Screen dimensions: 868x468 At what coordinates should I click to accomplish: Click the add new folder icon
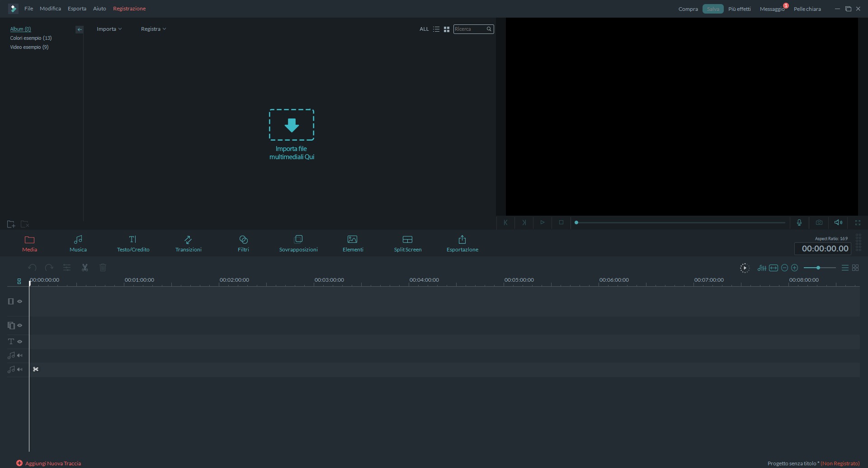point(11,224)
